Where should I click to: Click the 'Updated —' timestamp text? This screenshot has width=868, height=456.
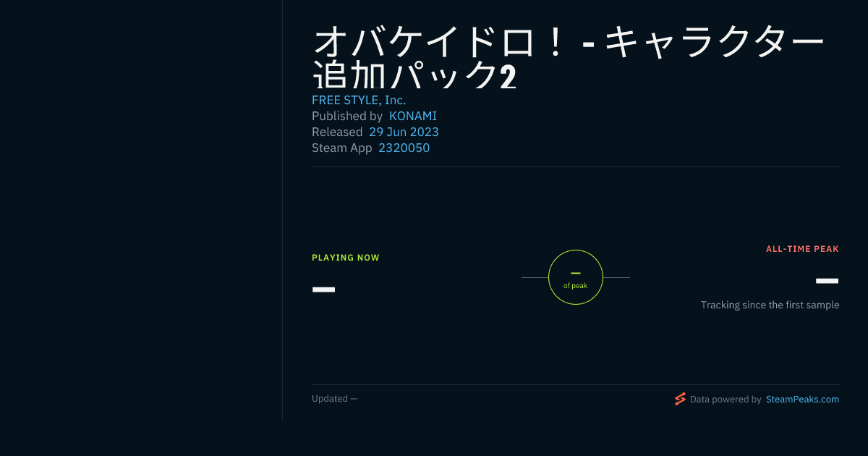click(334, 398)
